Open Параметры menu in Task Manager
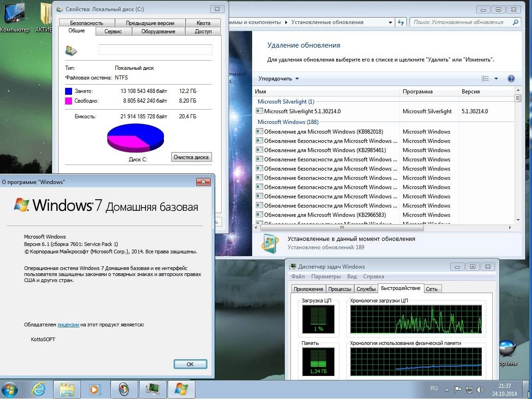The height and width of the screenshot is (399, 532). [x=326, y=276]
